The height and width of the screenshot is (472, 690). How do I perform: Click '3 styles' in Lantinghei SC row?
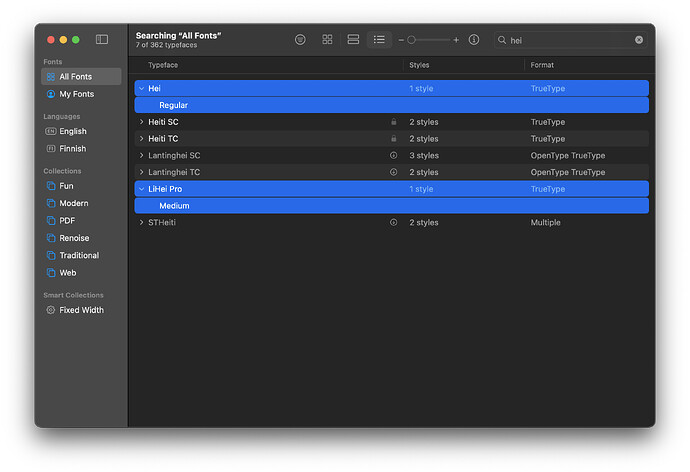click(x=424, y=155)
